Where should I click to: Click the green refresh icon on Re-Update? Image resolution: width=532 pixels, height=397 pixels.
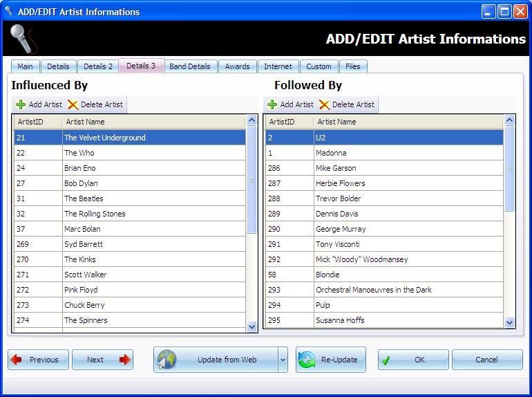307,360
